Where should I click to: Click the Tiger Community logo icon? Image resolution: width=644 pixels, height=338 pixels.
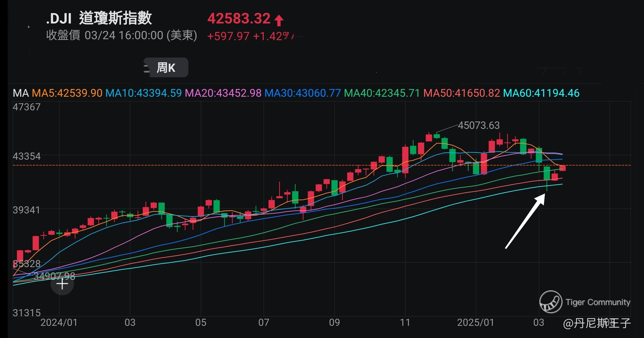(550, 302)
